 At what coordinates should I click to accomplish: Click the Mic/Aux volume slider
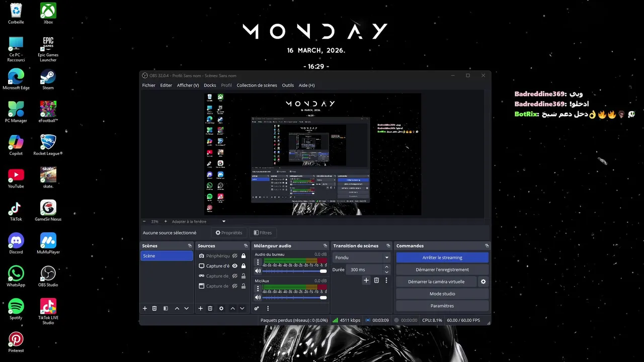pyautogui.click(x=294, y=297)
